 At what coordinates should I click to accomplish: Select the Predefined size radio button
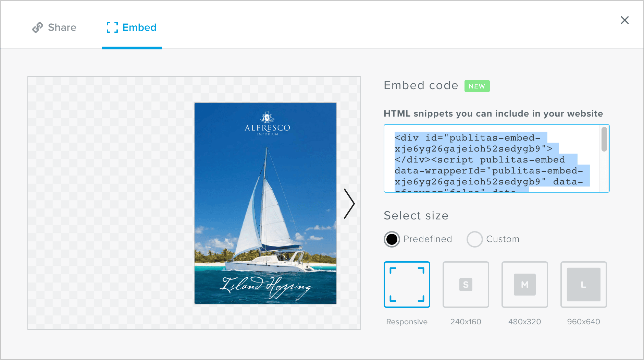(392, 239)
